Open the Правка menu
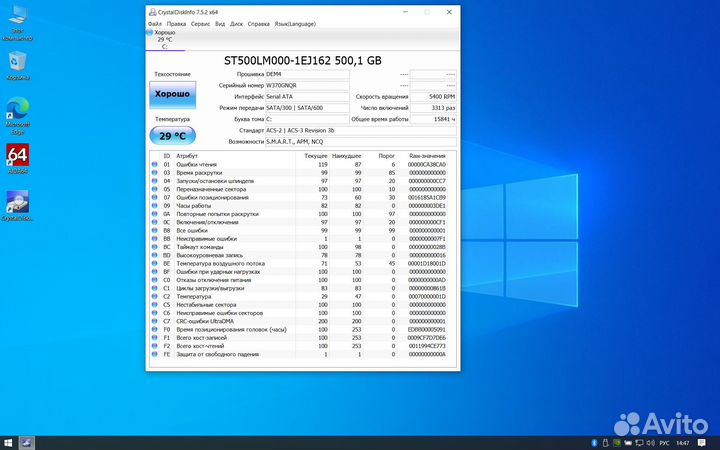The height and width of the screenshot is (450, 720). point(176,24)
